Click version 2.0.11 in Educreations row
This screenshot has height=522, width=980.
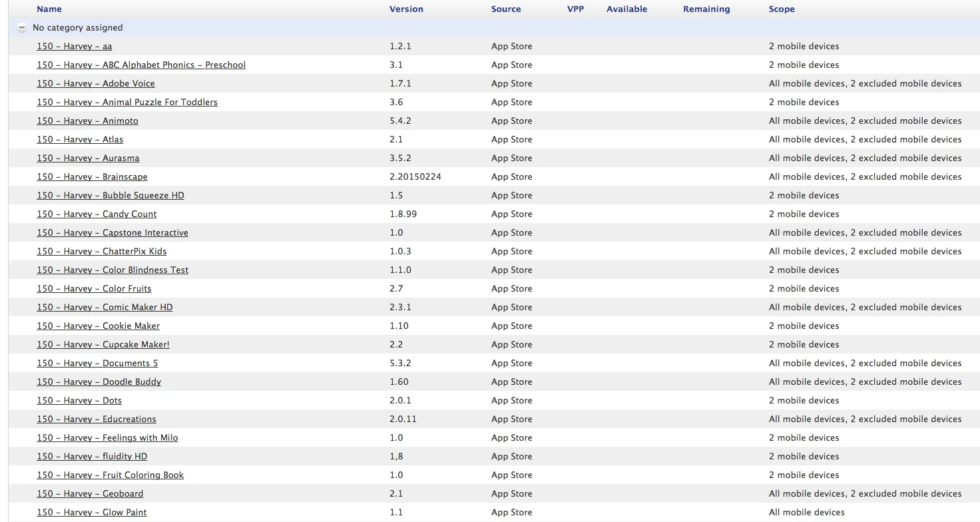(403, 419)
